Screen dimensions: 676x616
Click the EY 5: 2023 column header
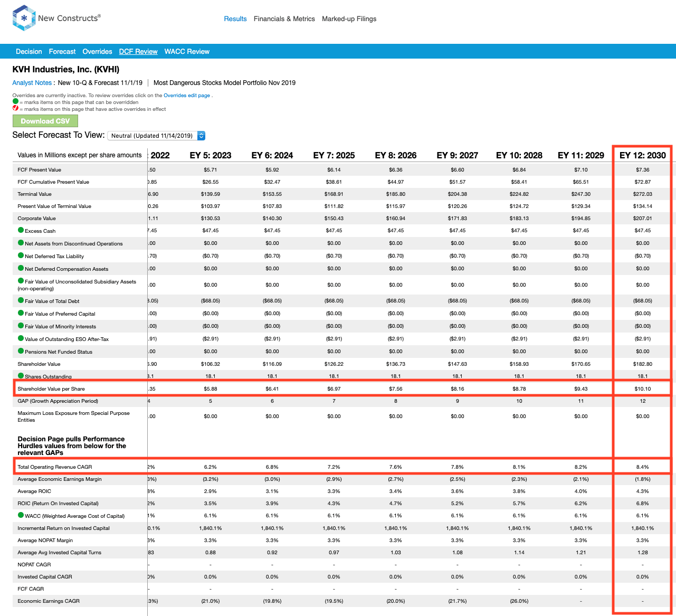click(x=211, y=155)
